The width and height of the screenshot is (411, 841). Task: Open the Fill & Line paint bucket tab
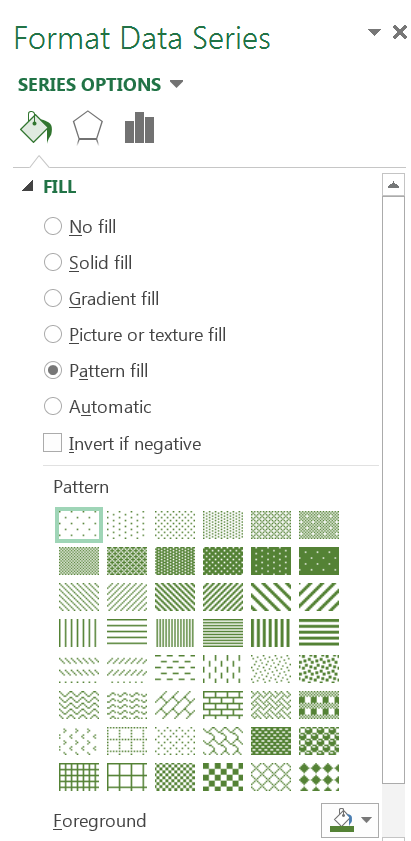coord(36,128)
